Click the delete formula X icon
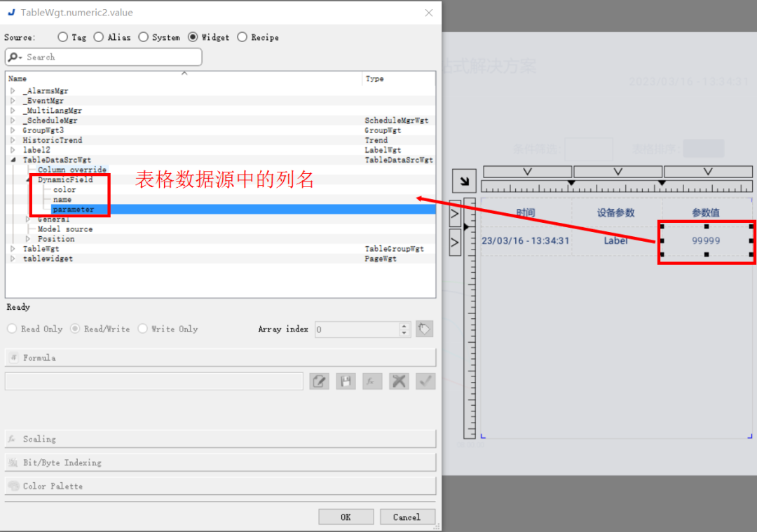 point(399,381)
